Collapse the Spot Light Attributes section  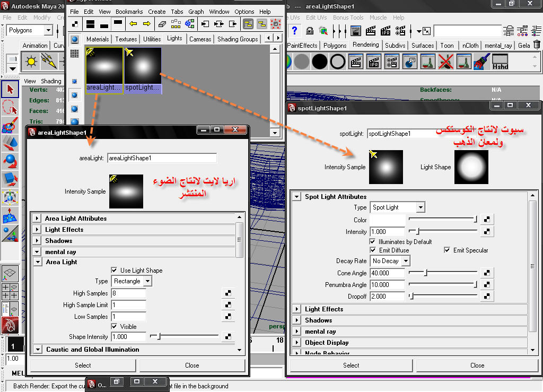point(296,196)
